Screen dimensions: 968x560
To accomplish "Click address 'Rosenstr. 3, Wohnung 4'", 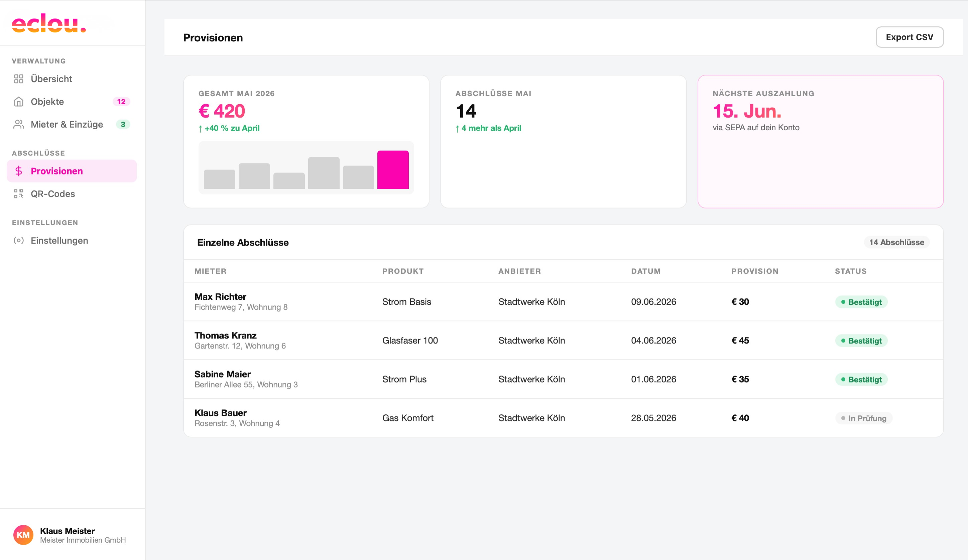I will 237,424.
